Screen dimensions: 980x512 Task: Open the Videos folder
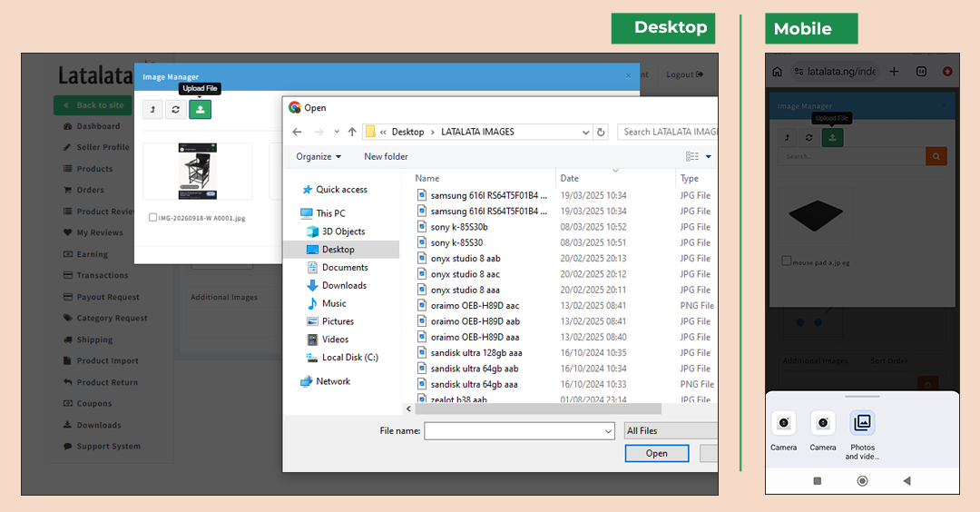click(x=328, y=340)
